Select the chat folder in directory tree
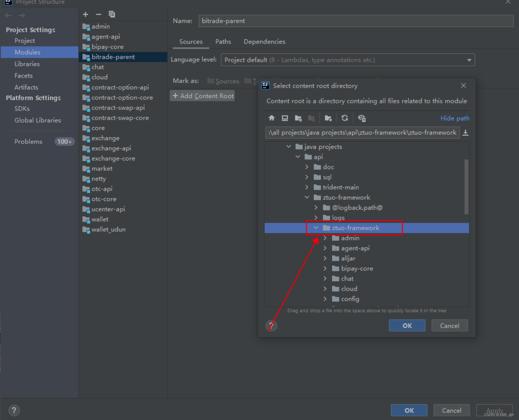 coord(347,279)
